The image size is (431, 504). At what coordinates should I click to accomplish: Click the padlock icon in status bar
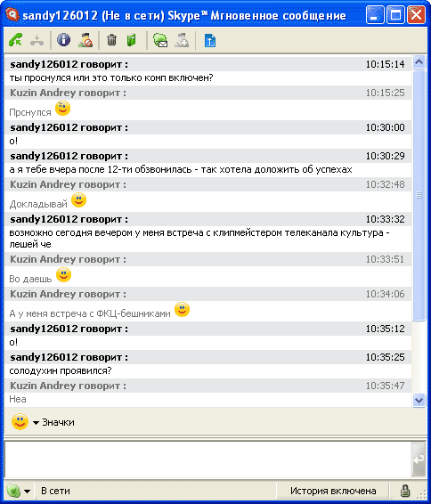[x=405, y=491]
